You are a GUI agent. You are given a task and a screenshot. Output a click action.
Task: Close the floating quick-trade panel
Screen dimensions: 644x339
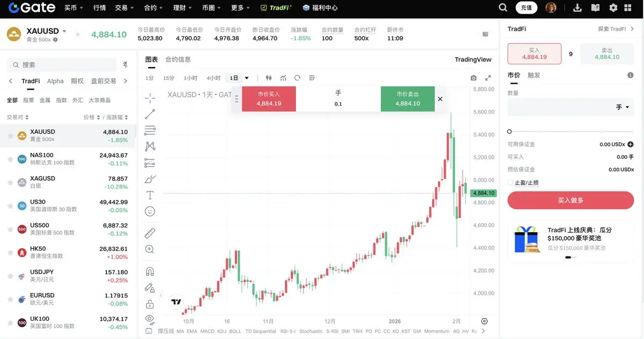440,99
